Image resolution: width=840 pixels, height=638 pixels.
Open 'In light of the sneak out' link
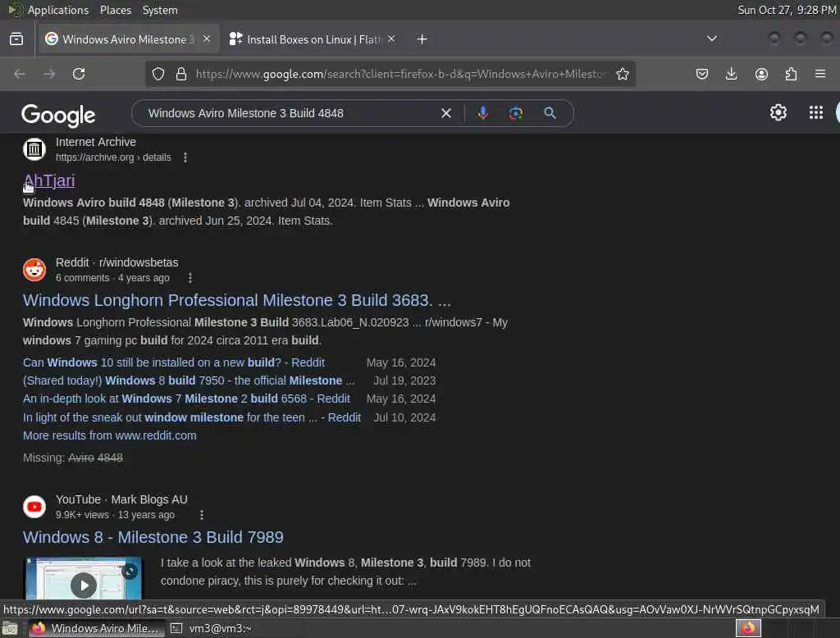[x=192, y=417]
